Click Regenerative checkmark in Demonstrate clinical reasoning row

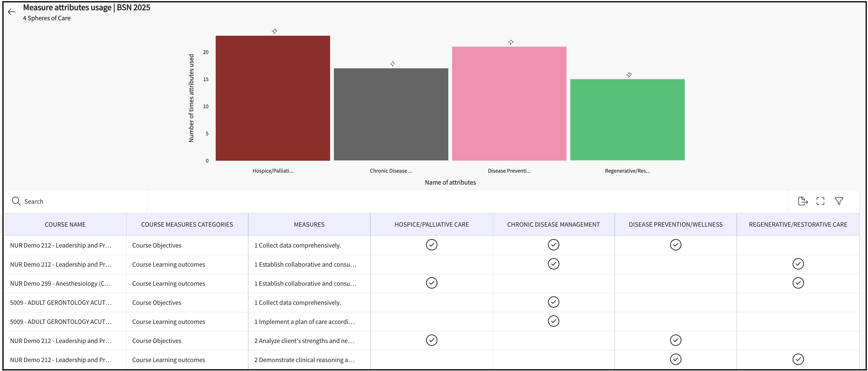pos(798,360)
